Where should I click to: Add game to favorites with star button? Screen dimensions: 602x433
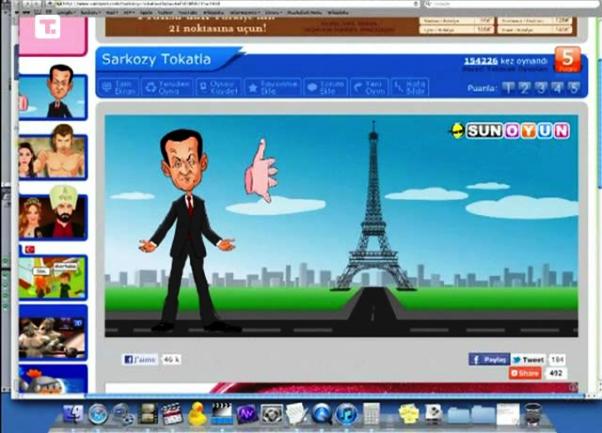[273, 88]
